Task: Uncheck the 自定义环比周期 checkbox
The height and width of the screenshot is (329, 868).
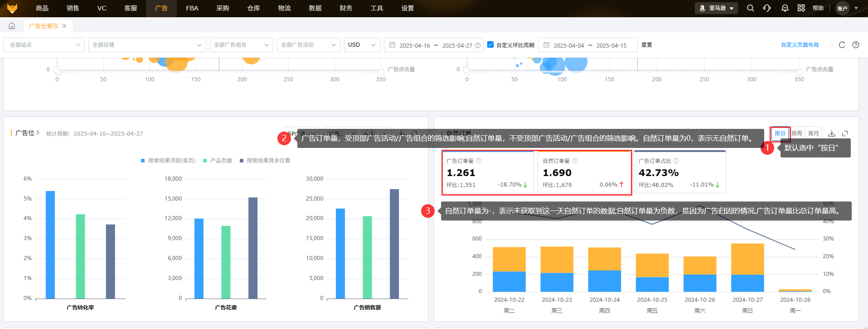Action: [x=490, y=44]
